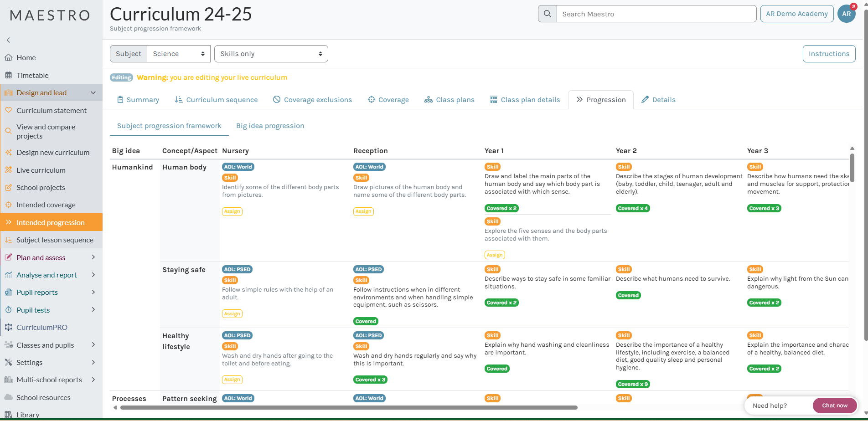This screenshot has width=868, height=421.
Task: Click the Pupil tests stopwatch icon
Action: pos(8,310)
